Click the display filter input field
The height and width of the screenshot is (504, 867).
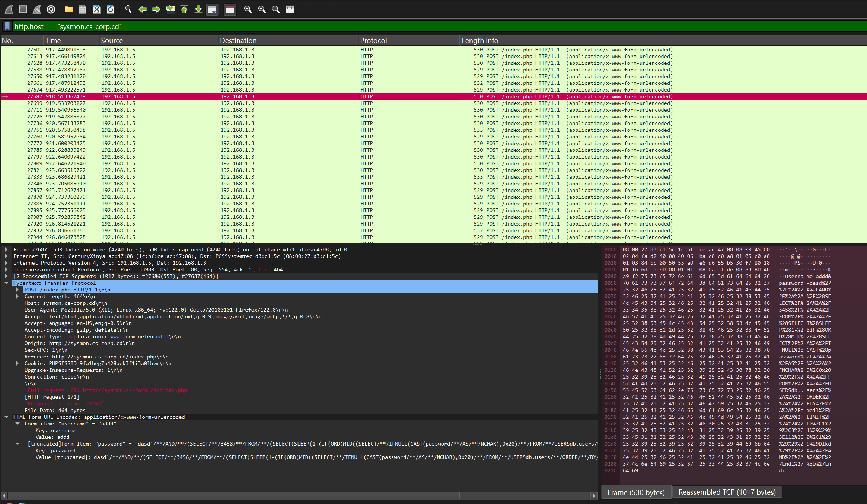pyautogui.click(x=439, y=26)
